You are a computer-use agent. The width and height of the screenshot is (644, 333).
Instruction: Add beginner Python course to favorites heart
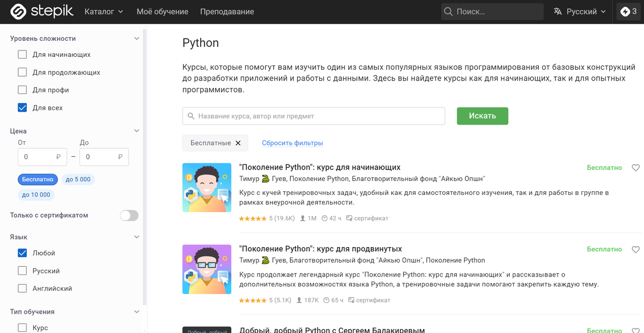(635, 168)
